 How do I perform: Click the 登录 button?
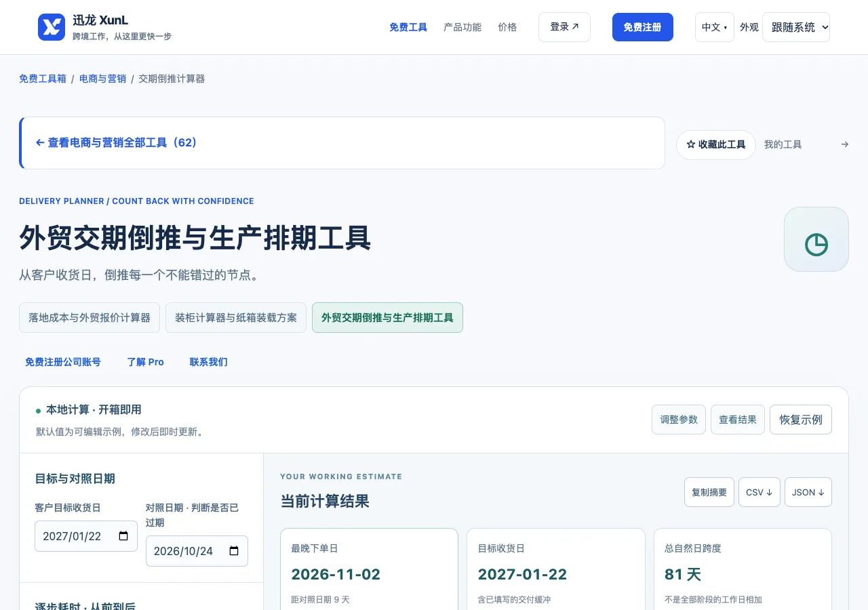[564, 27]
